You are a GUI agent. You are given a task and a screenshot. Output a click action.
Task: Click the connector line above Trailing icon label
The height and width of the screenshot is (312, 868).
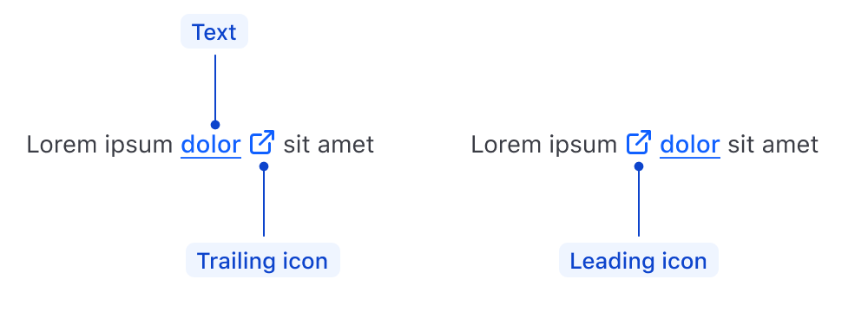tap(264, 204)
